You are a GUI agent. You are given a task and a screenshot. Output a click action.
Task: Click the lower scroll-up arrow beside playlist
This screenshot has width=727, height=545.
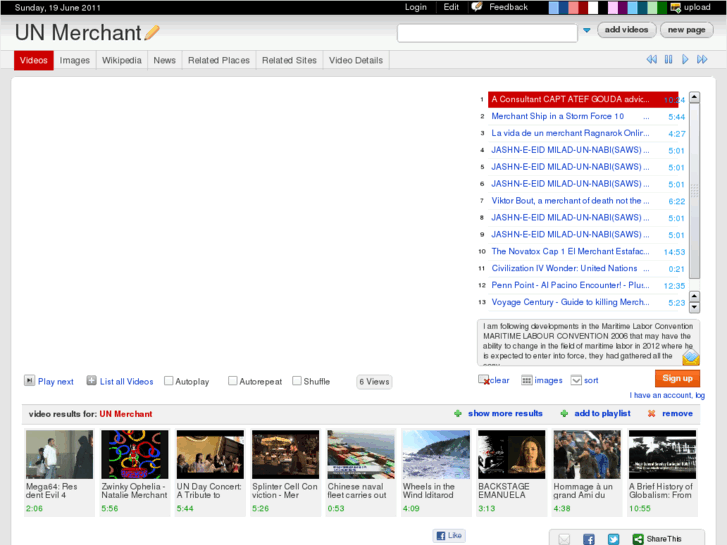click(694, 296)
